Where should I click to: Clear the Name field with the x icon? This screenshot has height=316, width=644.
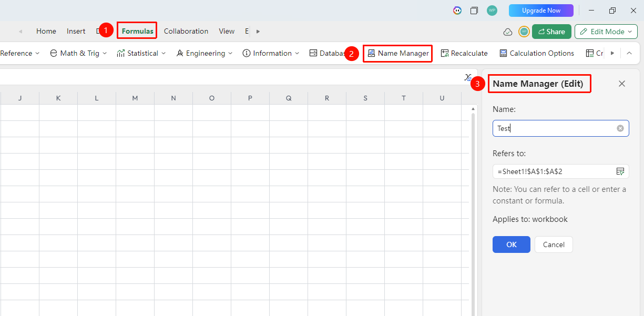tap(620, 128)
